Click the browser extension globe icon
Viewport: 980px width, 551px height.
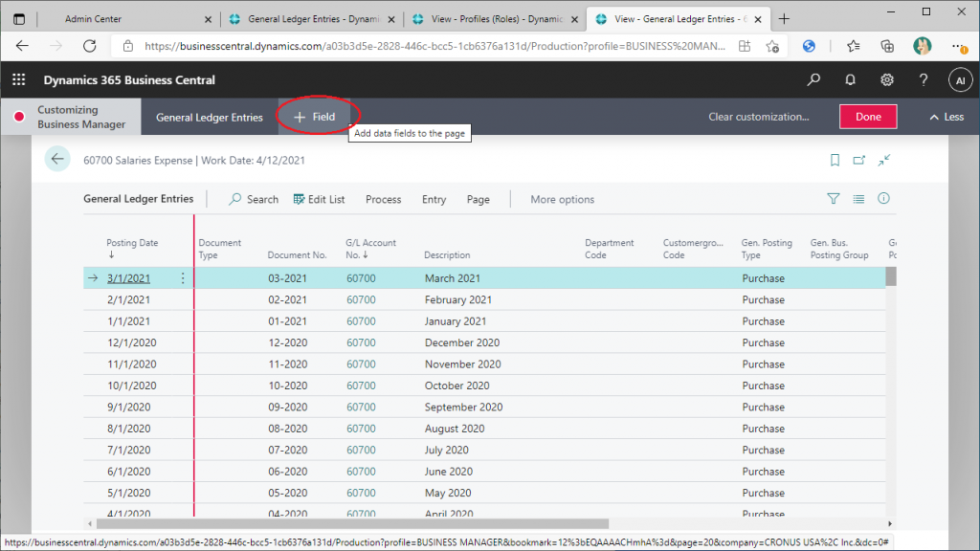[x=809, y=46]
